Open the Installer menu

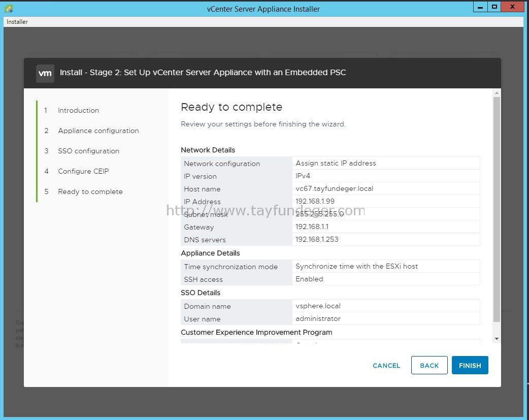17,22
